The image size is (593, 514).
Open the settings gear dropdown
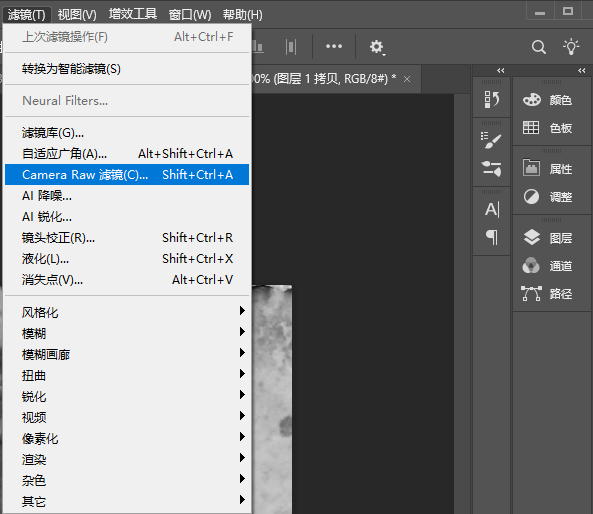377,47
